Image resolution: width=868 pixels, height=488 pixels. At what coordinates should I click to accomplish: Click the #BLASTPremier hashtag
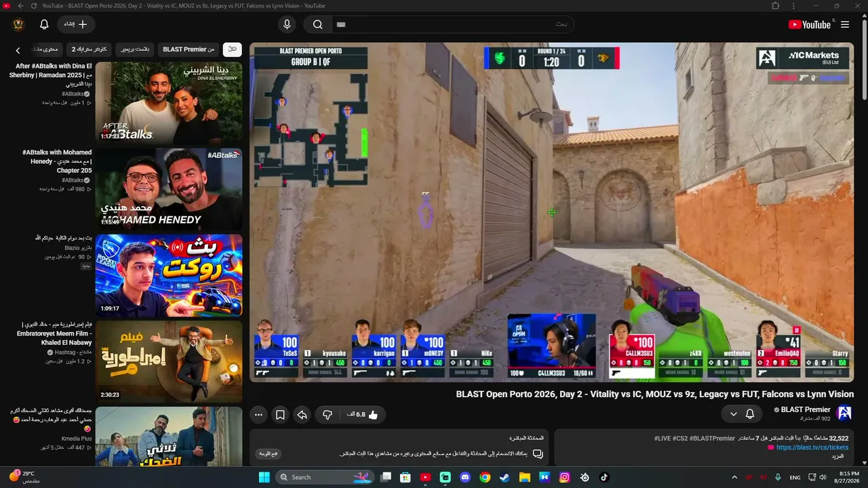click(713, 439)
